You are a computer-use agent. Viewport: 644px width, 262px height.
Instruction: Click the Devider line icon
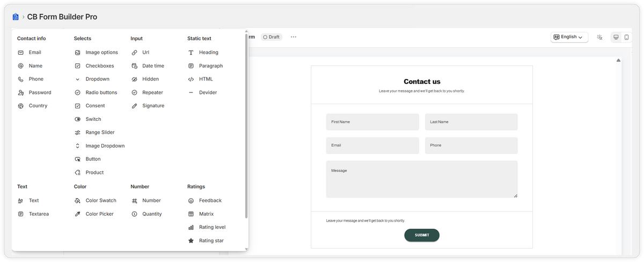click(x=191, y=92)
